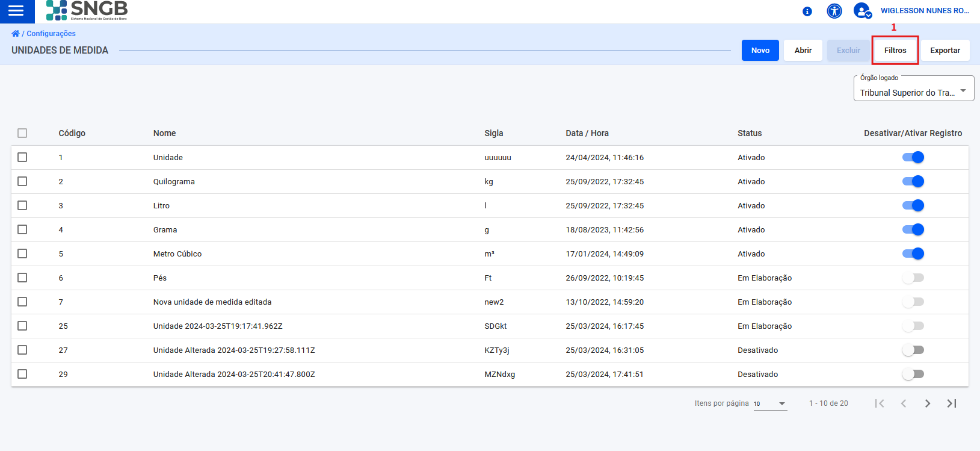Image resolution: width=980 pixels, height=451 pixels.
Task: Click the Em Elaboração status of Pés
Action: tap(765, 278)
